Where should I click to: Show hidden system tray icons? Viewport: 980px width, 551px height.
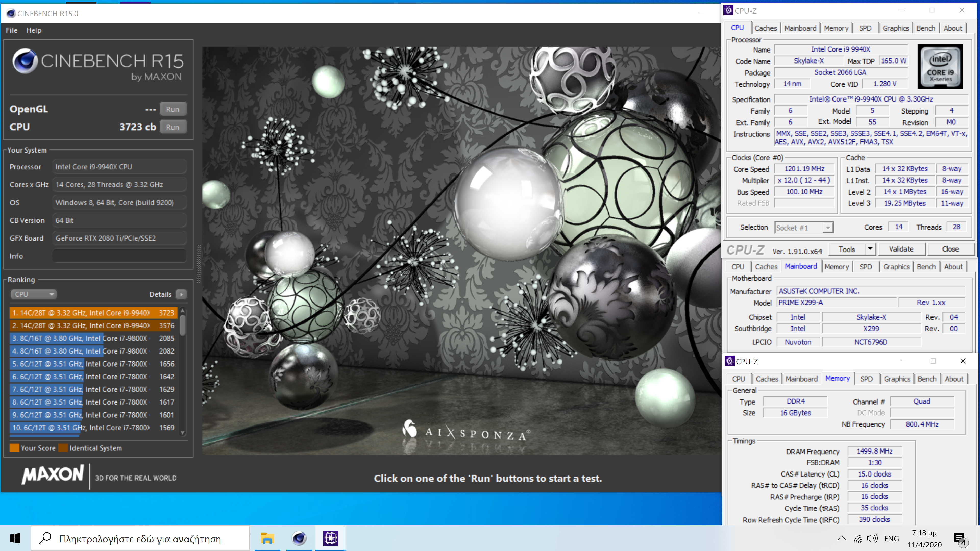point(842,538)
